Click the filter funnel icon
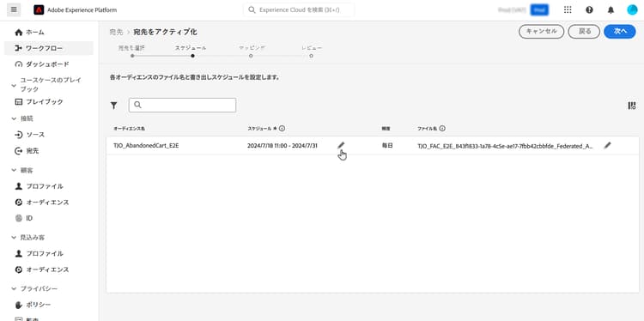The height and width of the screenshot is (321, 644). 113,106
